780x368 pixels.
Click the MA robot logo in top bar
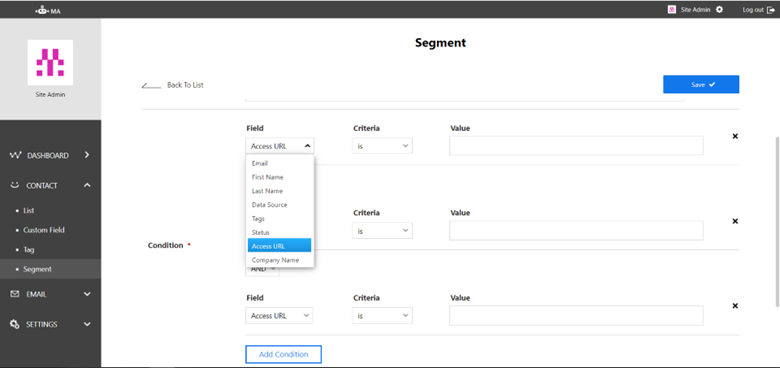[x=48, y=9]
